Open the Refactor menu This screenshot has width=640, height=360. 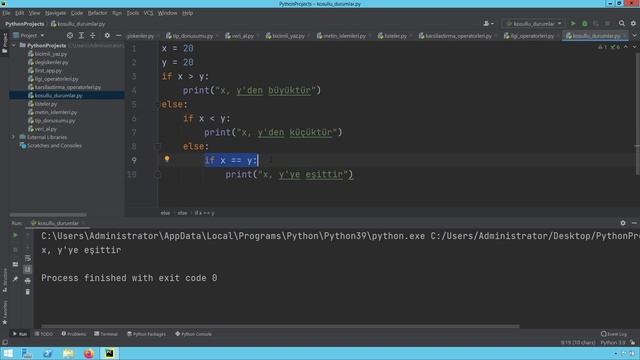click(x=98, y=13)
